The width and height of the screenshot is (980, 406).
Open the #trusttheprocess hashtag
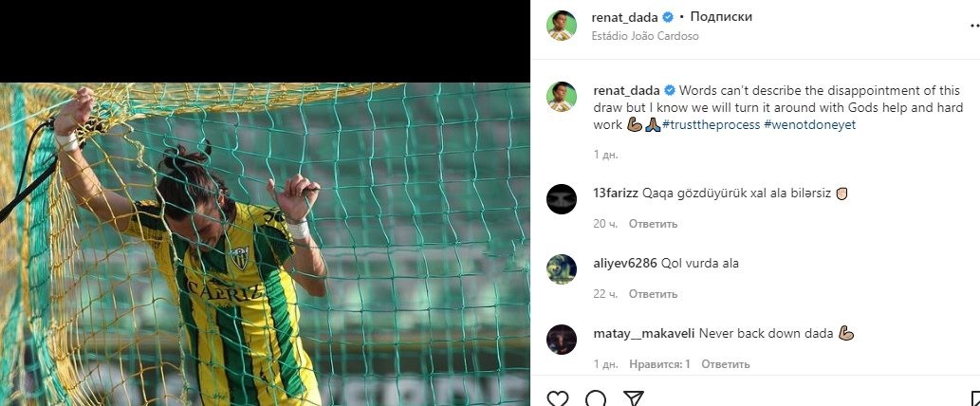(712, 124)
